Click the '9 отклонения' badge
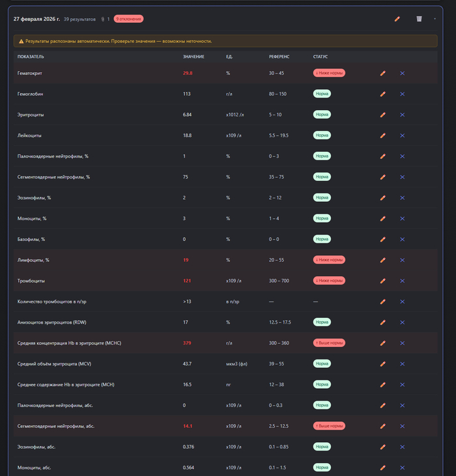The width and height of the screenshot is (456, 476). coord(128,20)
